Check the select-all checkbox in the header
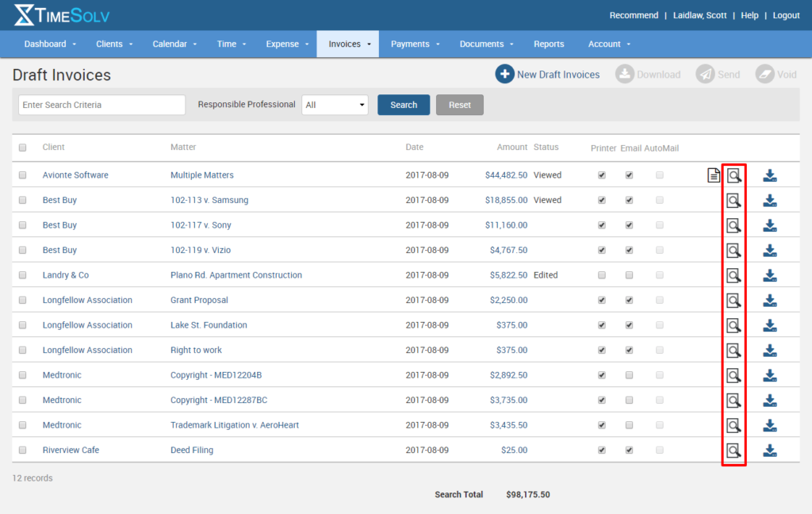Viewport: 812px width, 514px height. coord(22,148)
